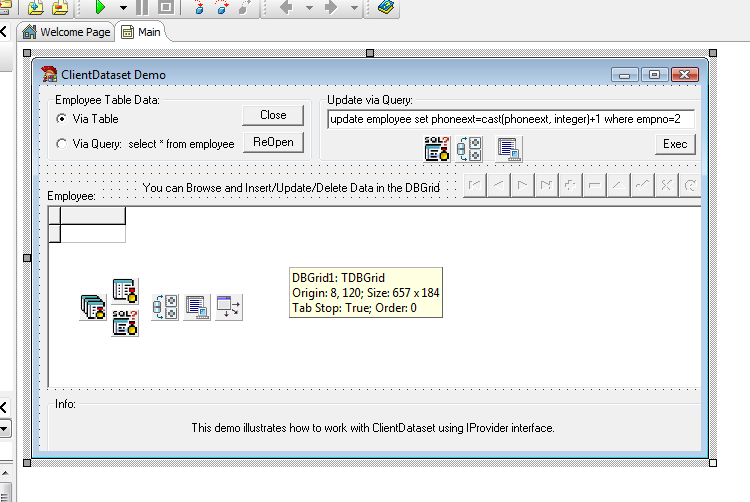Click the navigator's First record button
Image resolution: width=750 pixels, height=502 pixels.
click(x=475, y=185)
